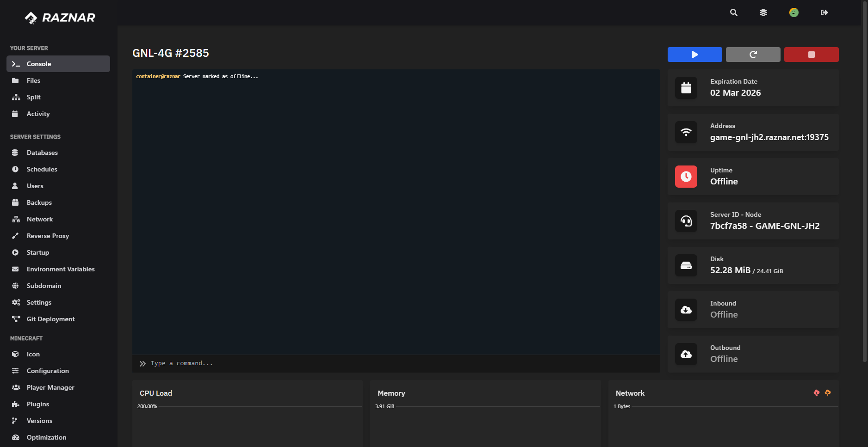Go to the Databases page
868x447 pixels.
[x=42, y=153]
